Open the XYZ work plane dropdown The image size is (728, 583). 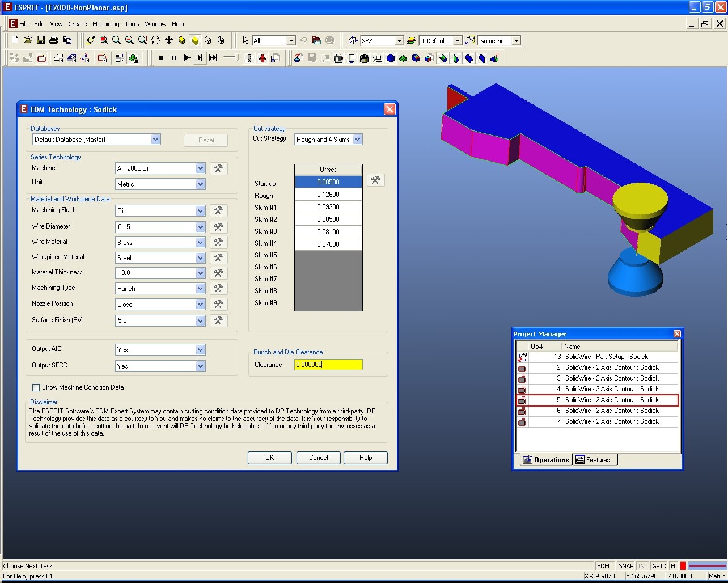(x=399, y=41)
